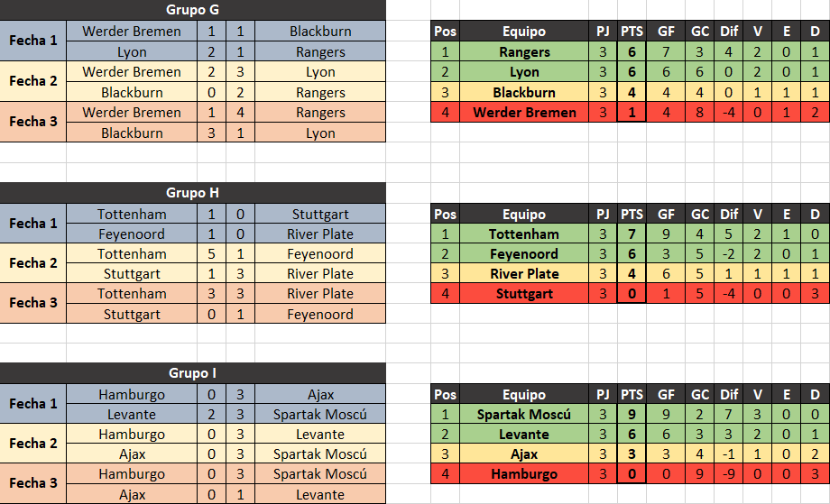Select Fecha 3 cell in Grupo H
The image size is (830, 504).
click(32, 303)
